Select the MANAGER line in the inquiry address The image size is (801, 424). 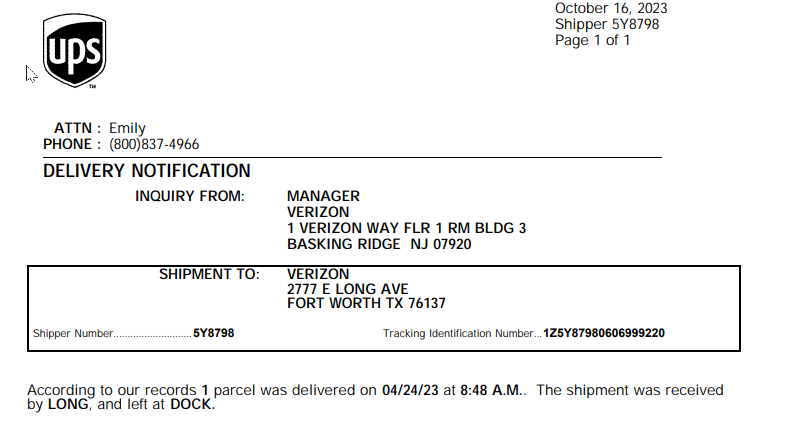coord(323,196)
